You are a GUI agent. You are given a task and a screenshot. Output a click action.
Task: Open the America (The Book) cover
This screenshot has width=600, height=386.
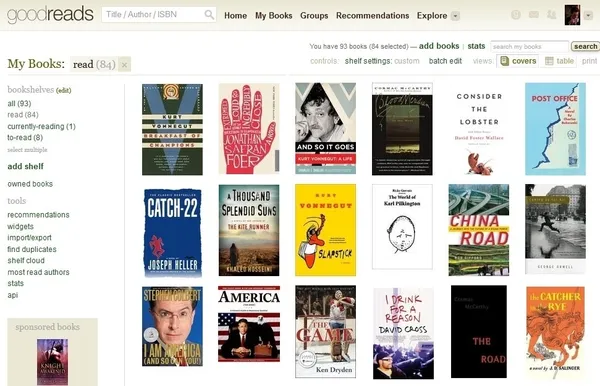[249, 324]
